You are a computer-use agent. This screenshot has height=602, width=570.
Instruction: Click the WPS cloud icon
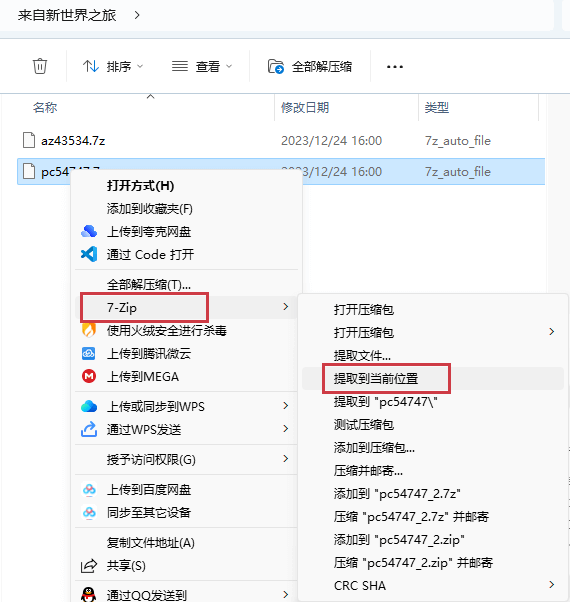[x=89, y=406]
